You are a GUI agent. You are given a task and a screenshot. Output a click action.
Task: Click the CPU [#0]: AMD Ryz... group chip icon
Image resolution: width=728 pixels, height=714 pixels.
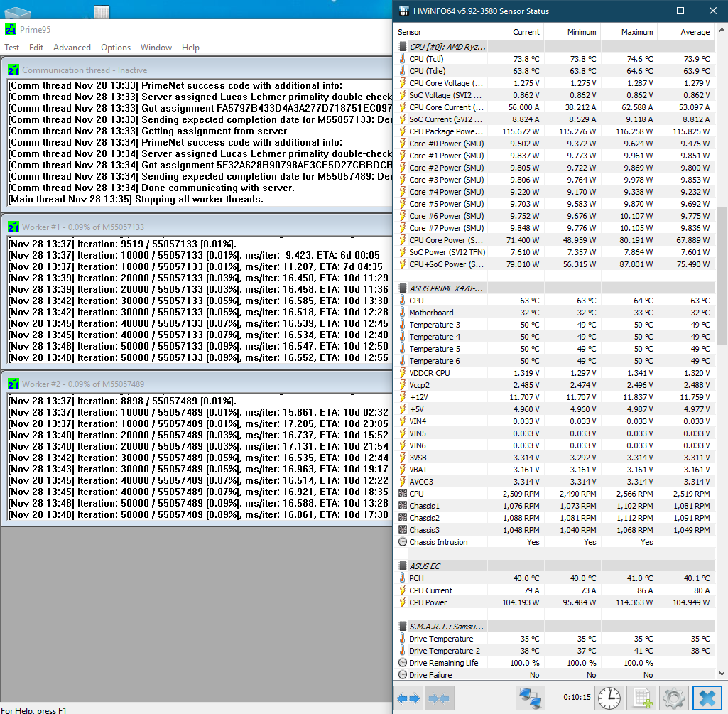(x=402, y=47)
